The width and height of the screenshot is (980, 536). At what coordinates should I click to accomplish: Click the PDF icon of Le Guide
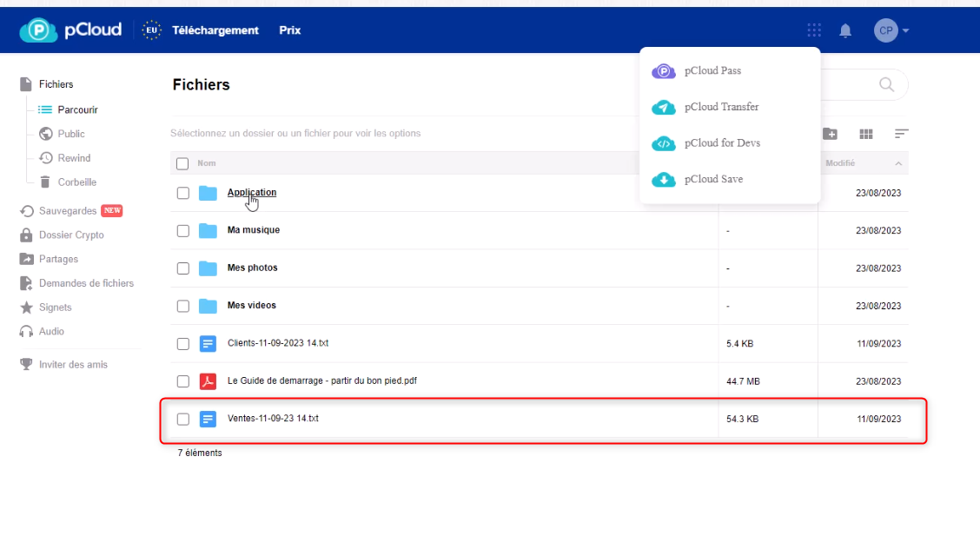(208, 381)
